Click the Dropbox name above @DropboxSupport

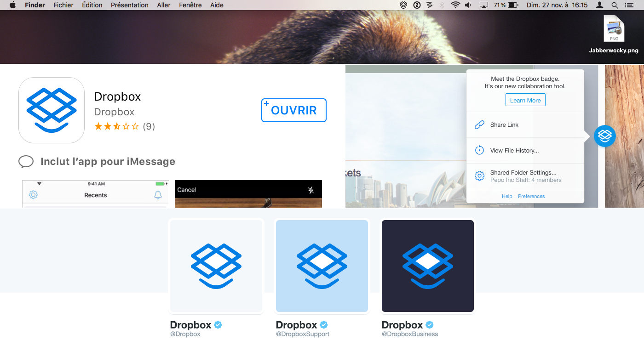tap(297, 325)
